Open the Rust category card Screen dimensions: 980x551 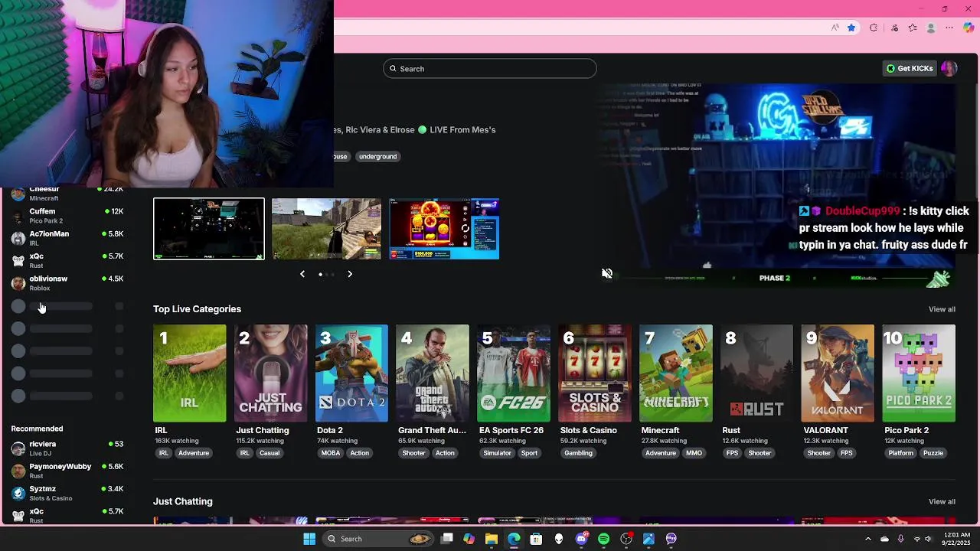point(756,373)
